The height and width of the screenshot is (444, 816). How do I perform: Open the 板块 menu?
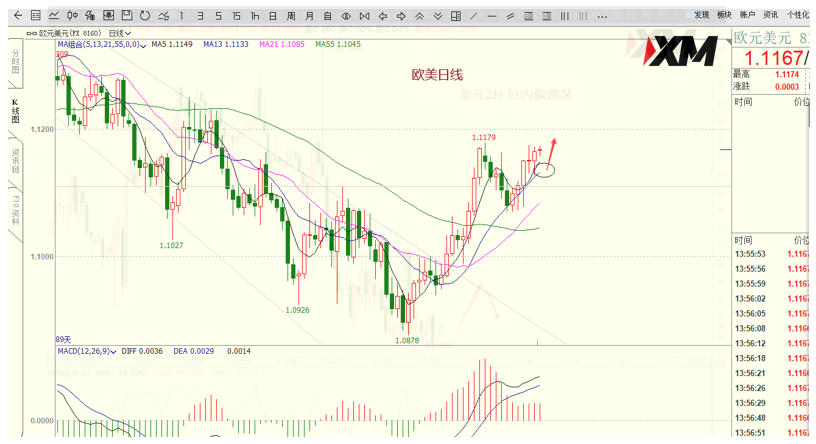click(724, 15)
